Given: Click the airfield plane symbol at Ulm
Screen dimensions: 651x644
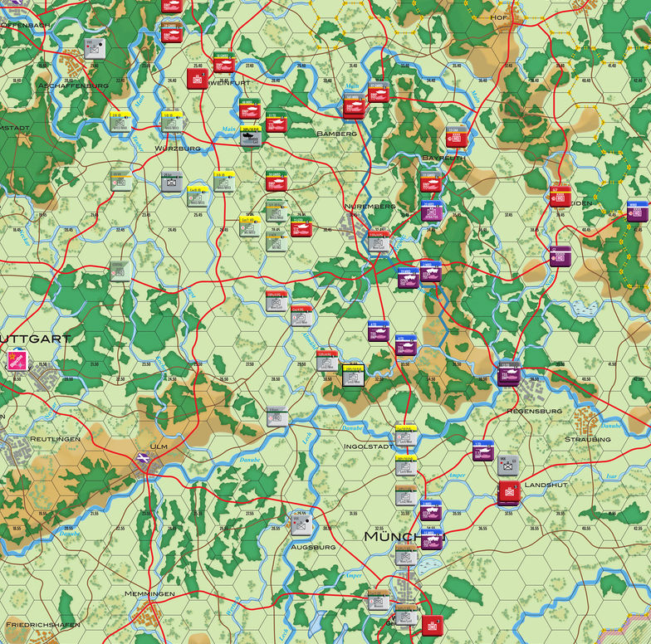Looking at the screenshot, I should 143,458.
